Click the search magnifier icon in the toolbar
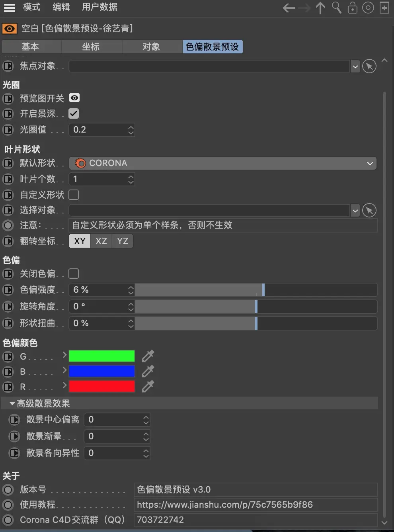 [336, 8]
